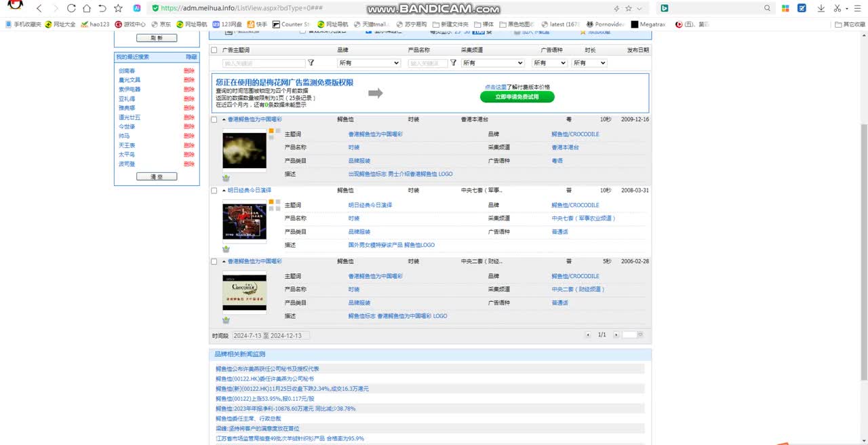Click the basket icon under the second ad thumbnail

tap(226, 249)
